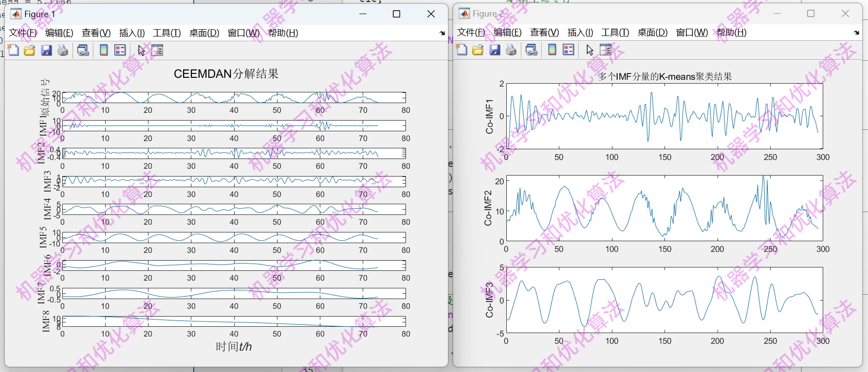Click the Co-IMF1 subplot axes
This screenshot has width=868, height=372.
pyautogui.click(x=665, y=116)
